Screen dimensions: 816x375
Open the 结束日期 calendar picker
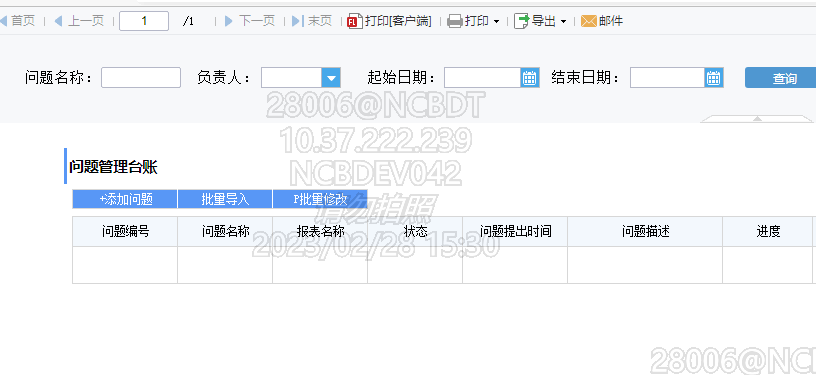[714, 78]
